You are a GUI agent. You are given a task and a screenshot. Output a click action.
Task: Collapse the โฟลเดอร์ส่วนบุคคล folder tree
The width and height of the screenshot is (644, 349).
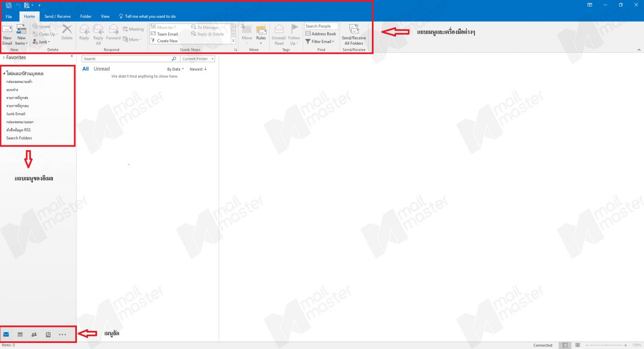point(4,74)
